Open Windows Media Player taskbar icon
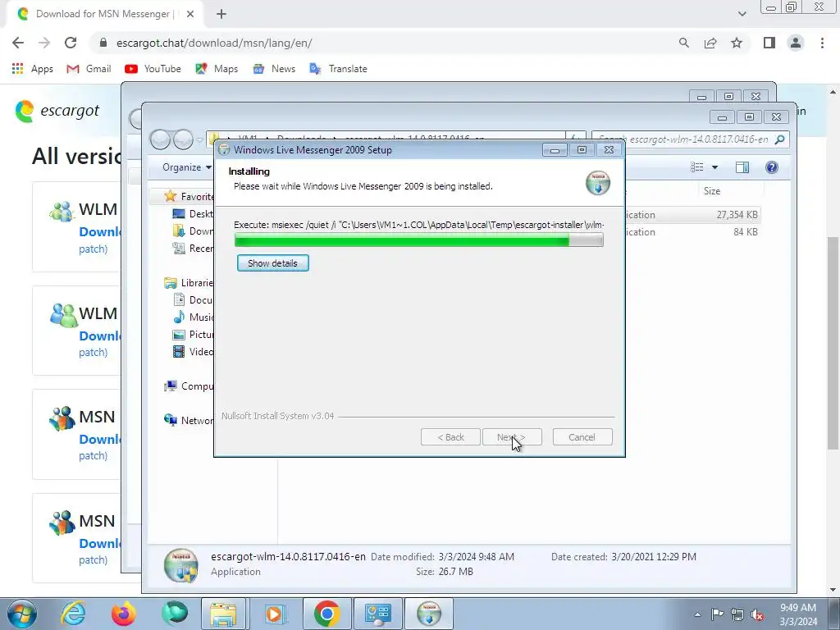The height and width of the screenshot is (630, 840). pyautogui.click(x=274, y=614)
